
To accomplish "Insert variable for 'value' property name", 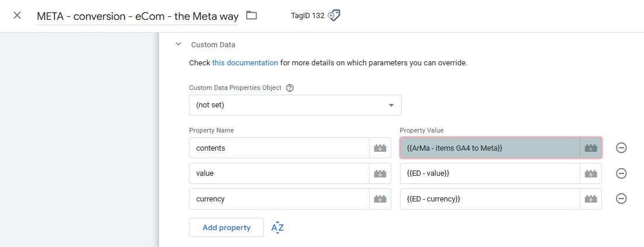I will click(x=380, y=173).
